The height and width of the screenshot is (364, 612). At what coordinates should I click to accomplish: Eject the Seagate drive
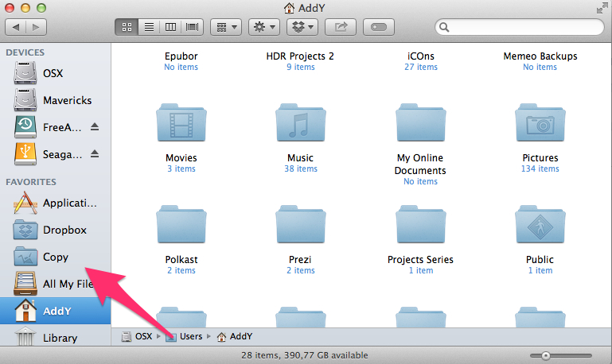pyautogui.click(x=95, y=154)
